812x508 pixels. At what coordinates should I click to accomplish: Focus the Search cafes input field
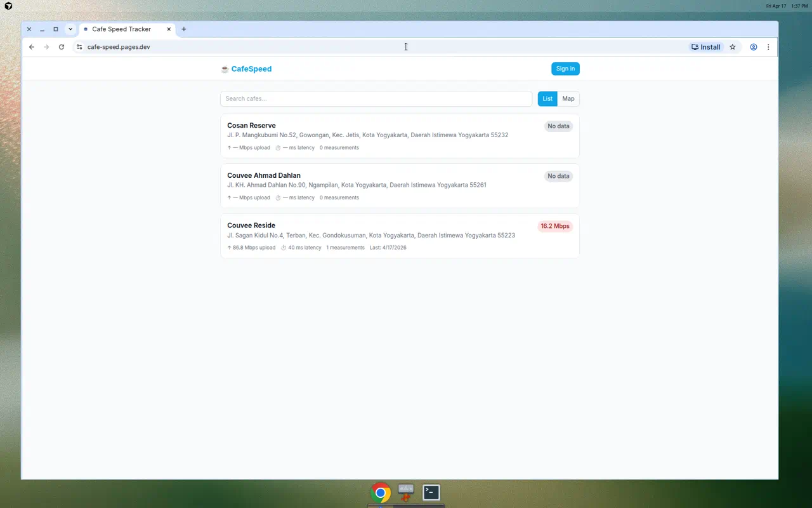point(376,98)
